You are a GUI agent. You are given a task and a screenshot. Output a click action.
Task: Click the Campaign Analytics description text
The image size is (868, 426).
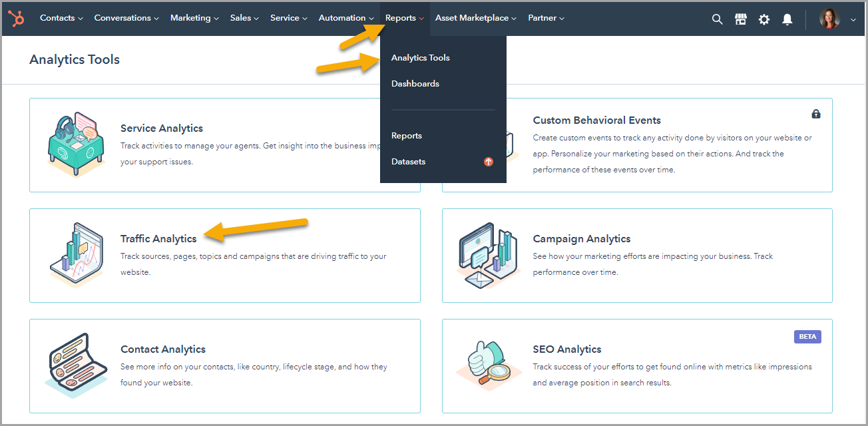click(653, 264)
